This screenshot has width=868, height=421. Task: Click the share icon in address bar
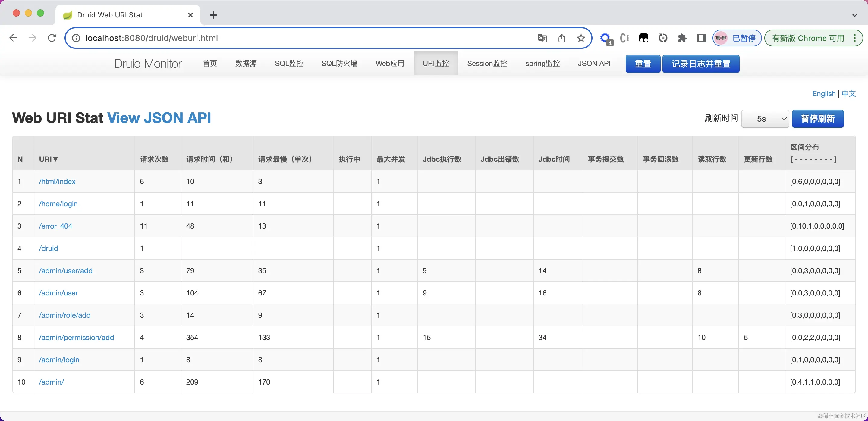click(561, 38)
